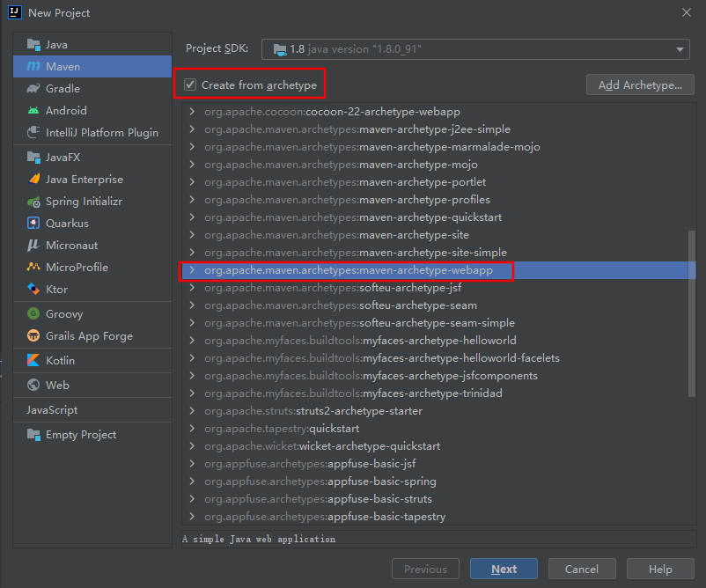Screen dimensions: 706x588
Task: Click the Kotlin logo icon
Action: 33,360
